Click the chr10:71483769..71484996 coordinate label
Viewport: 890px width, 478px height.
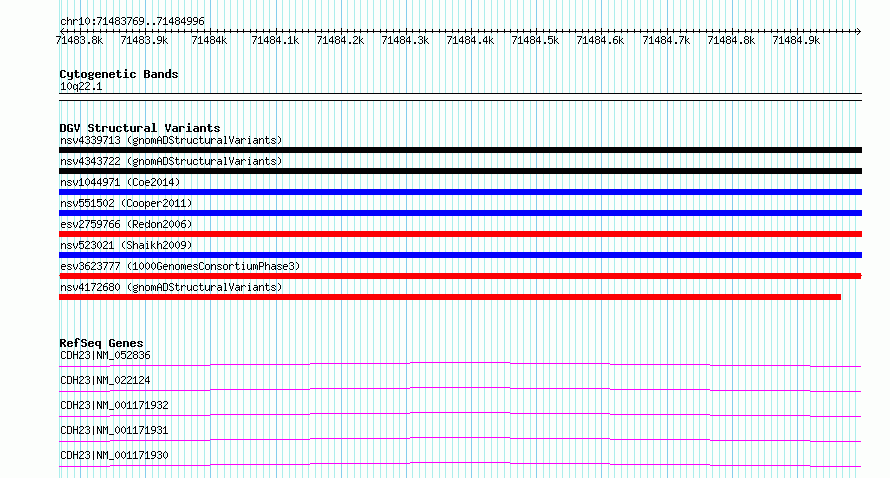[132, 21]
